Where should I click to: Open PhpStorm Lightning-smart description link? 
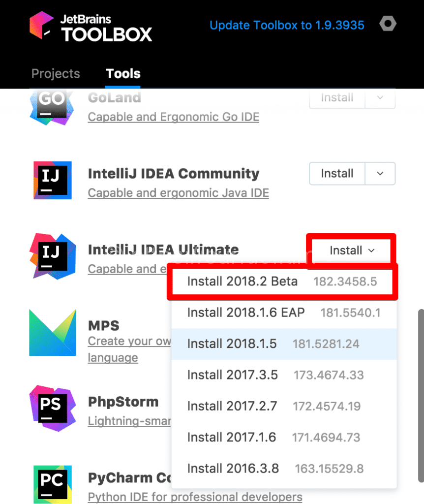point(129,421)
